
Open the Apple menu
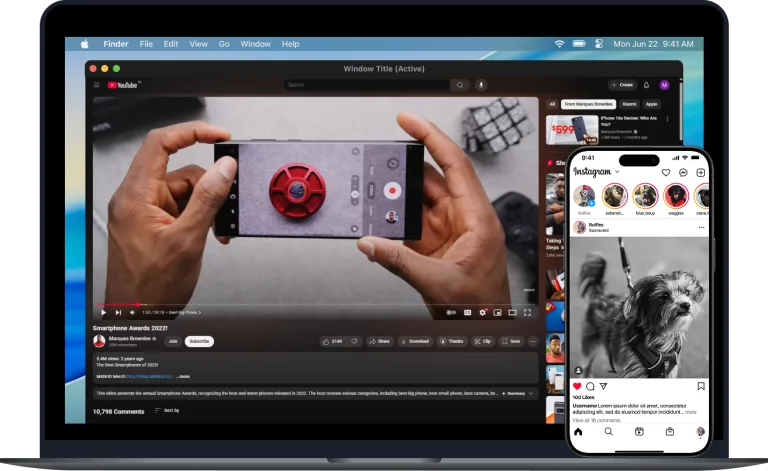(85, 44)
